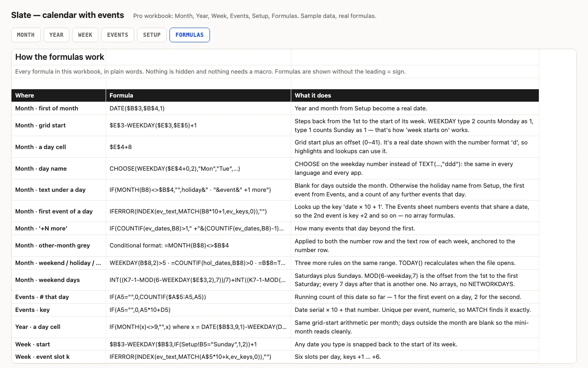
Task: Click the 'CHOOSE on the weekday number' description
Action: pyautogui.click(x=415, y=168)
